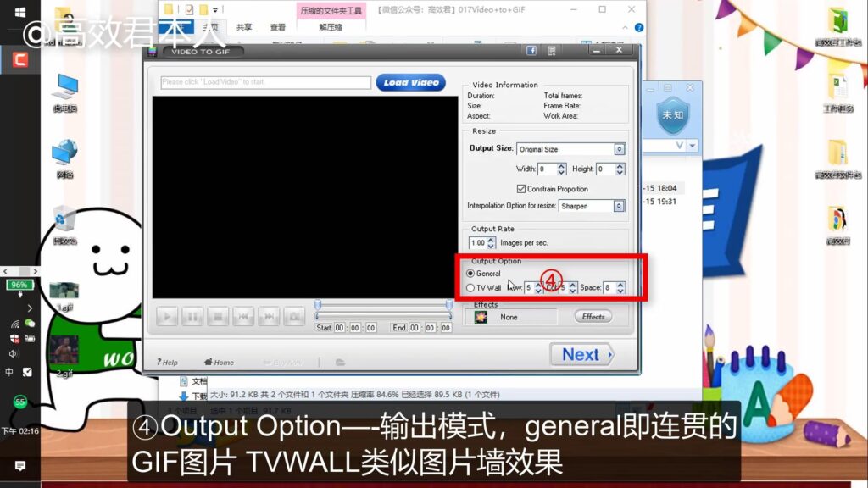Click the register icon beside Facebook
The width and height of the screenshot is (868, 488).
552,51
